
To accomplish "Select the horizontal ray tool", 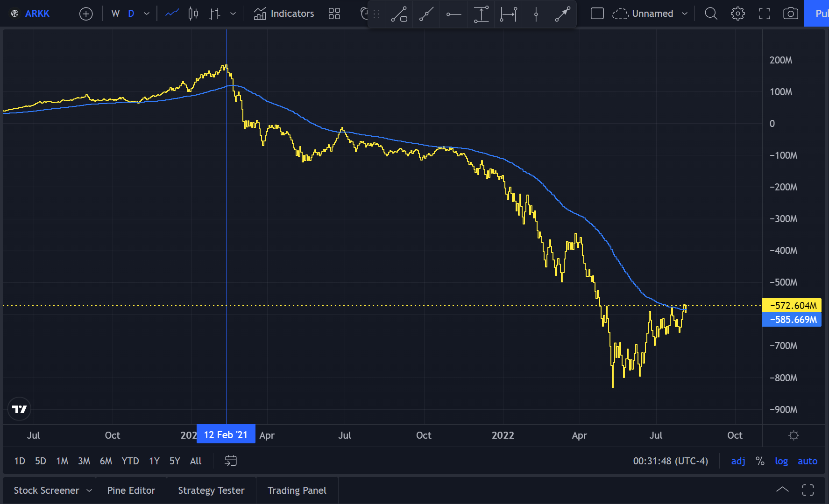I will (x=453, y=14).
